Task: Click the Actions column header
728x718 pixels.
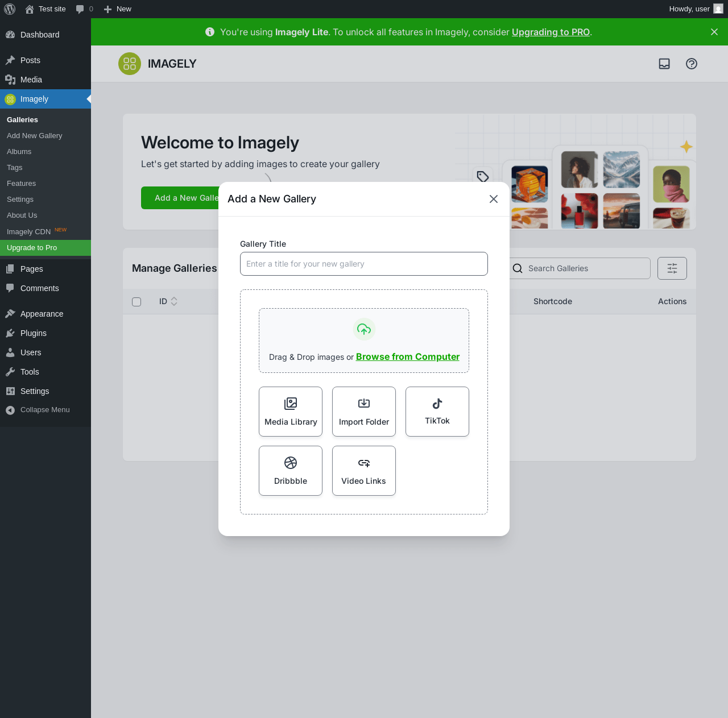Action: pos(672,301)
